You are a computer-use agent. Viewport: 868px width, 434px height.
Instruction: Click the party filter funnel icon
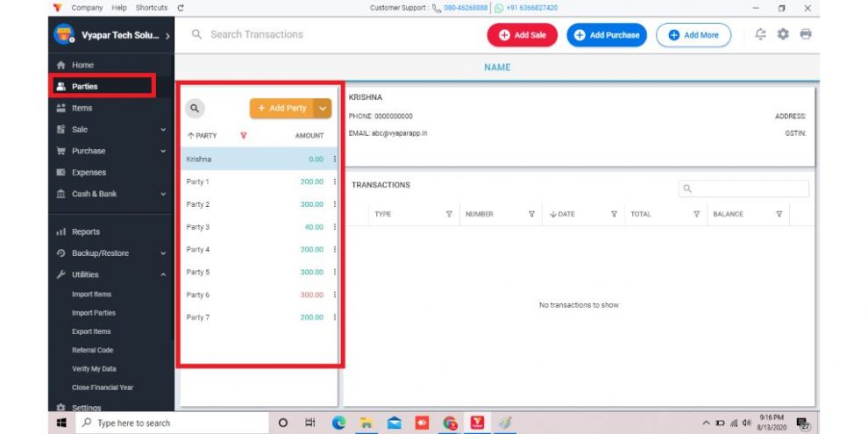pyautogui.click(x=243, y=136)
